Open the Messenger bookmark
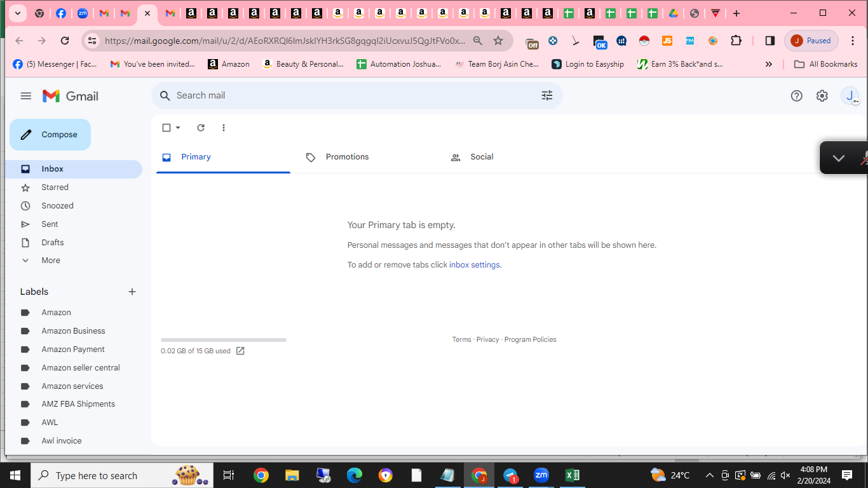Screen dimensions: 868x488 point(55,64)
